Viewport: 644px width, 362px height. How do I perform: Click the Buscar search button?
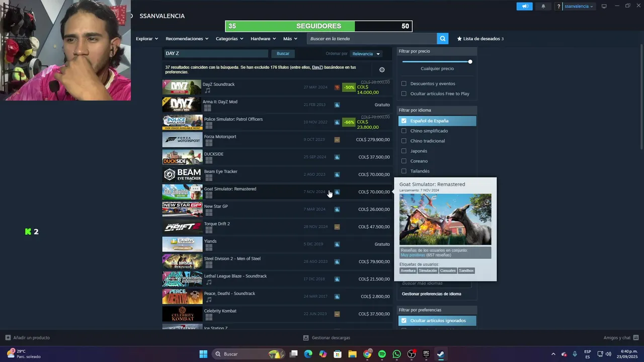[283, 54]
